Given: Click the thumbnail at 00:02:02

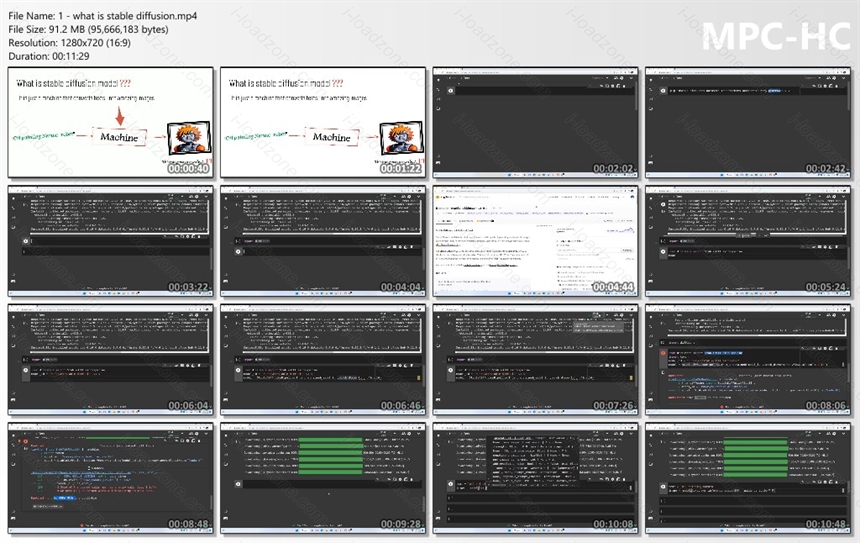Looking at the screenshot, I should click(x=535, y=122).
